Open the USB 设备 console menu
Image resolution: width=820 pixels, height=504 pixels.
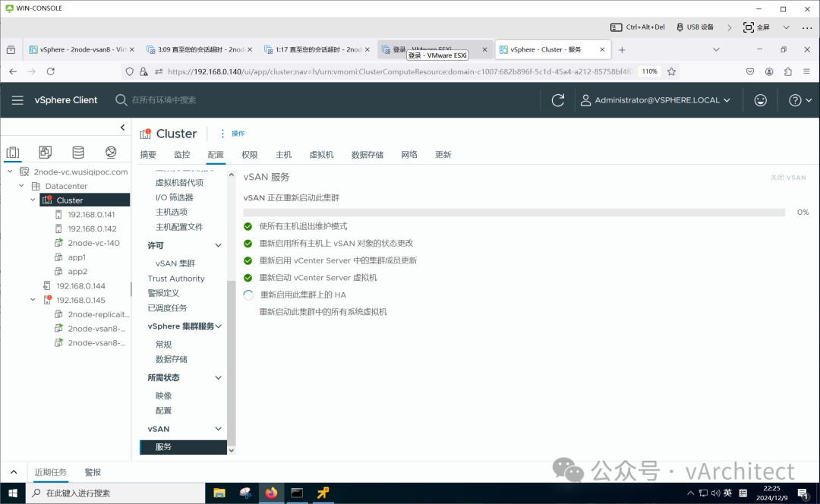pyautogui.click(x=695, y=27)
